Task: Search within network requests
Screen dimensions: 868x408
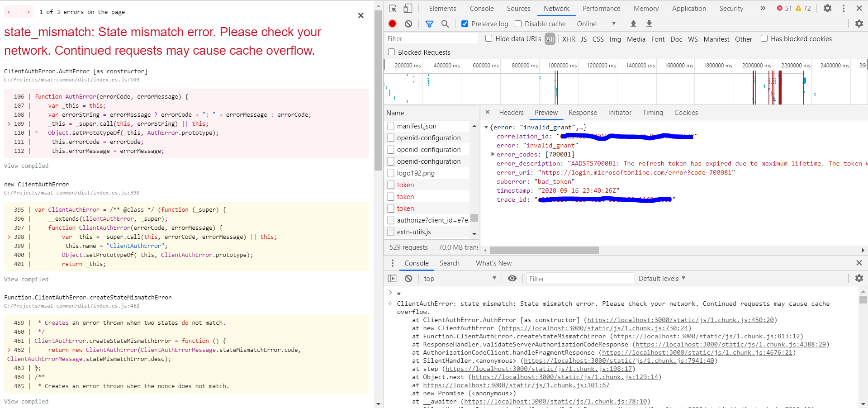Action: pos(445,24)
